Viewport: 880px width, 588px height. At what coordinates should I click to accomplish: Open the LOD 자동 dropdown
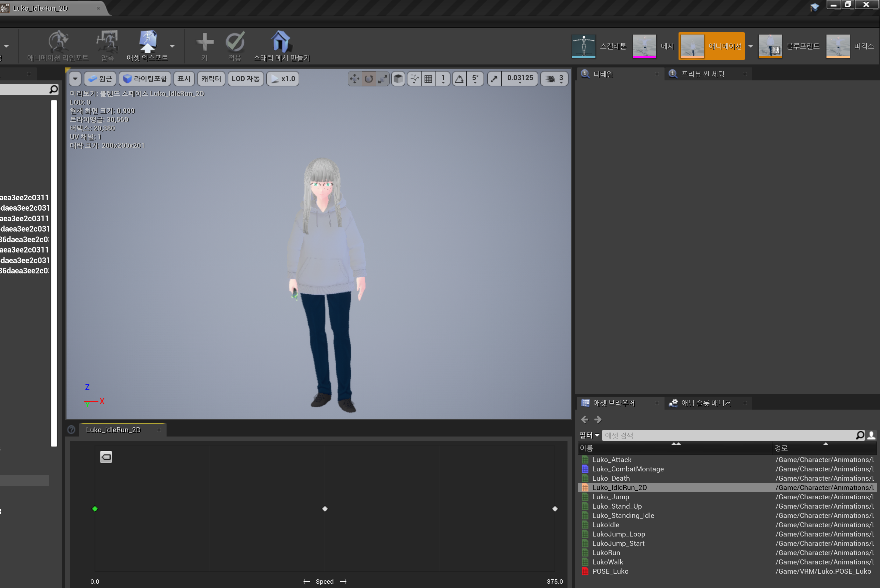245,78
